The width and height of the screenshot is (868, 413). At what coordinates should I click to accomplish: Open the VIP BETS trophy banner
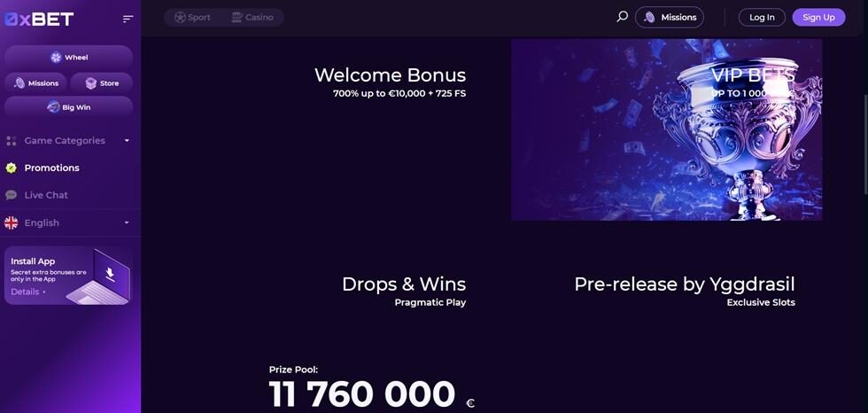tap(666, 129)
